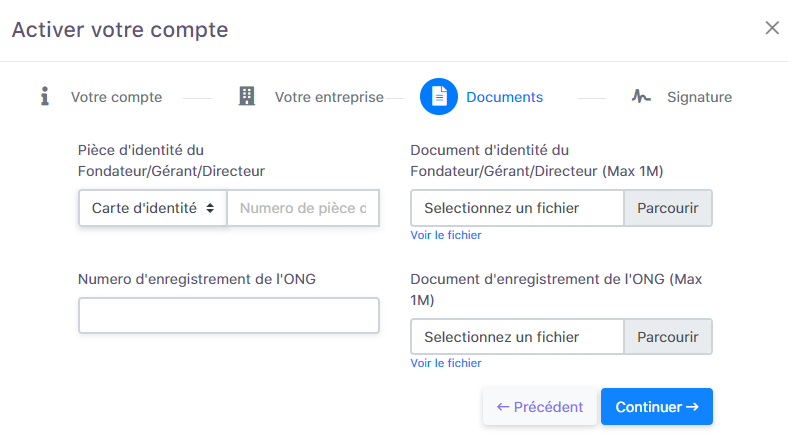Open Voir le fichier under ONG document
Screen dimensions: 788x434
pyautogui.click(x=446, y=363)
